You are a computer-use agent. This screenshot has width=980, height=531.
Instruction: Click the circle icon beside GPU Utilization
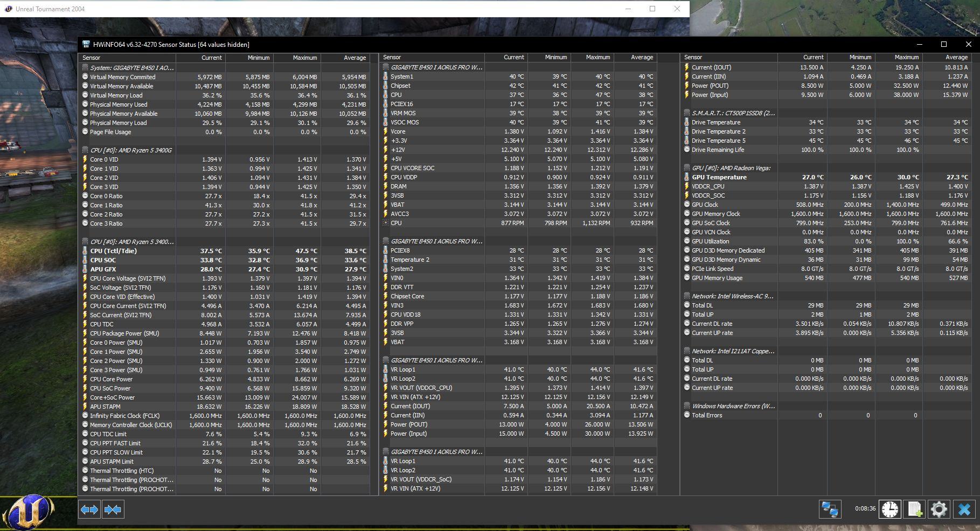click(687, 241)
